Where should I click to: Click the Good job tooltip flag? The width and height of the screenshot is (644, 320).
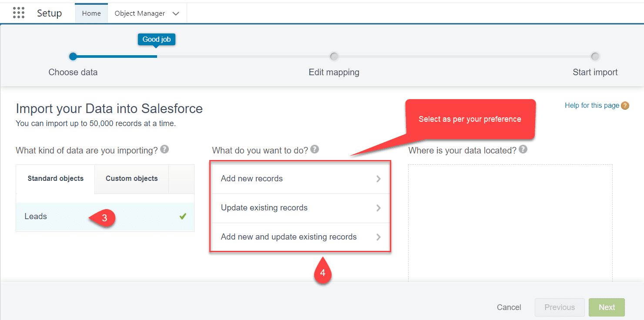[156, 39]
